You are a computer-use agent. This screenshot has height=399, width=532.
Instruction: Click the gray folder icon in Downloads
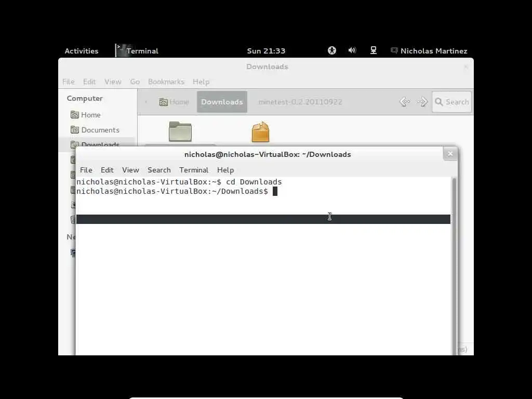[180, 131]
